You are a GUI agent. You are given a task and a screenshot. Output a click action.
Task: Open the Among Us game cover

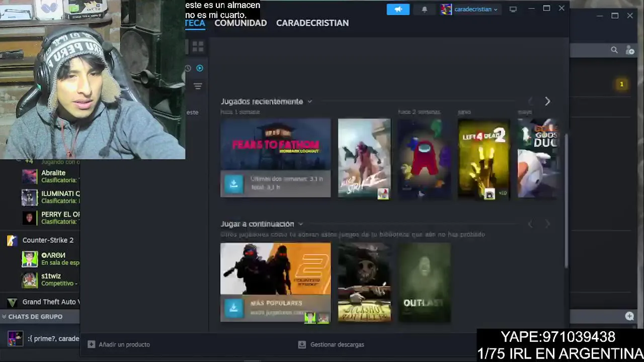pyautogui.click(x=424, y=158)
